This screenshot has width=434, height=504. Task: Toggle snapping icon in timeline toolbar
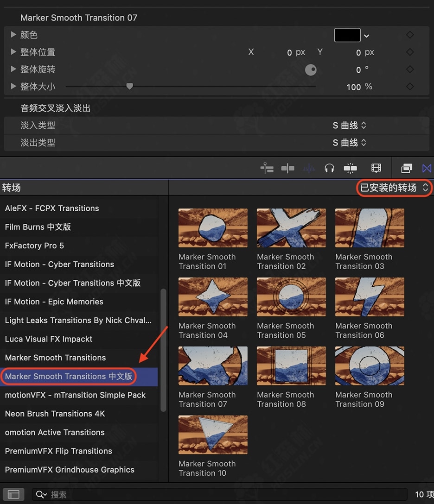coord(287,168)
